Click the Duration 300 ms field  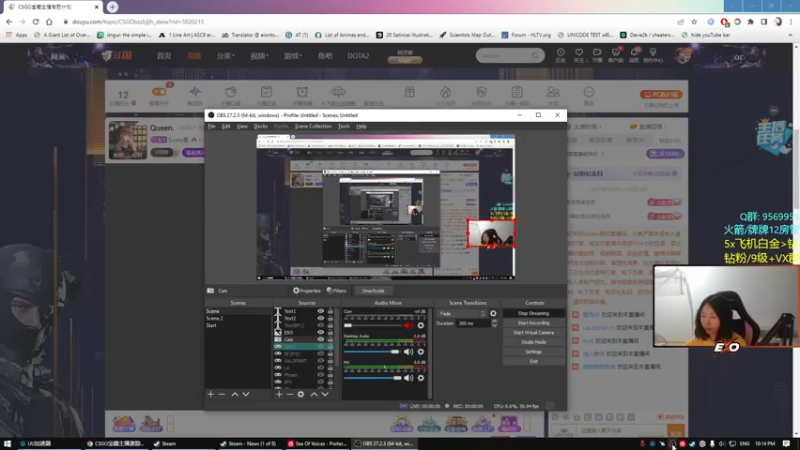(473, 323)
